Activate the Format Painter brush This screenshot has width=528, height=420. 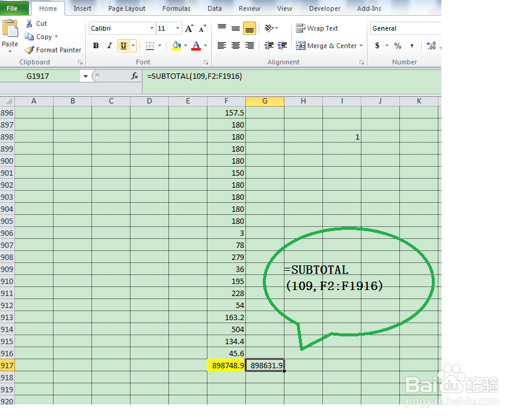pyautogui.click(x=29, y=50)
